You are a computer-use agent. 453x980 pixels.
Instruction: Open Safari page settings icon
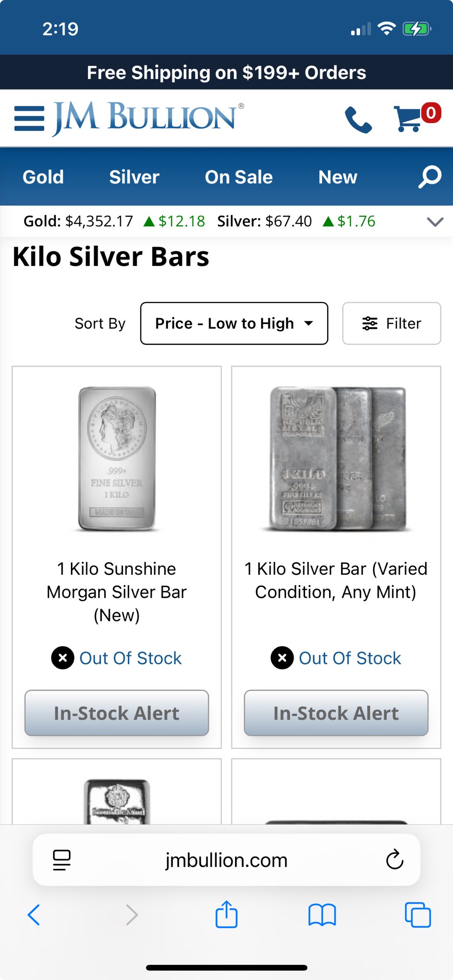point(62,860)
